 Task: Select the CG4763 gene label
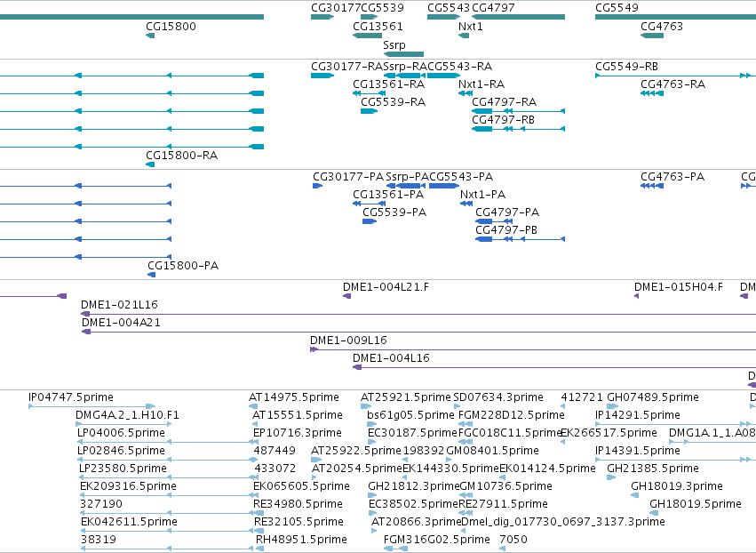(662, 26)
